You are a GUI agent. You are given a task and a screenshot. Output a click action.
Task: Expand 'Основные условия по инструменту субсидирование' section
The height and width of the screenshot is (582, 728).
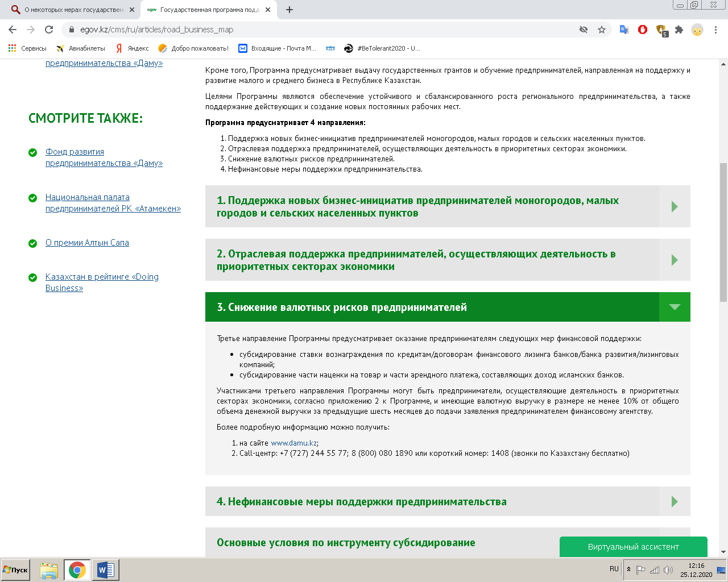point(346,543)
